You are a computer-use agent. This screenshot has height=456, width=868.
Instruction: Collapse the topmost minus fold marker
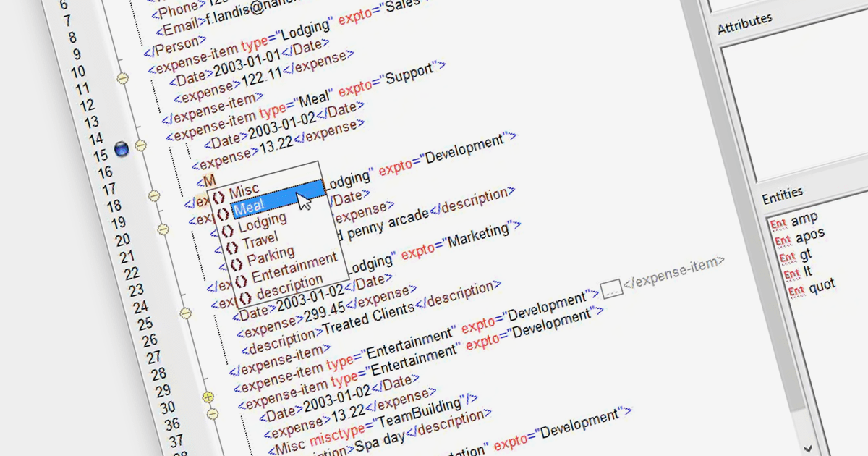(122, 77)
